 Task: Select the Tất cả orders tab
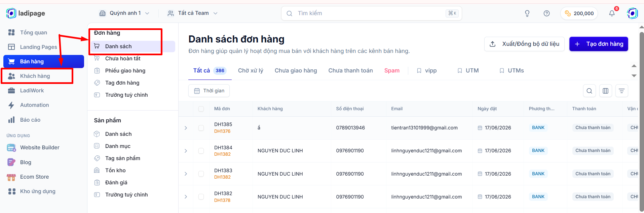pos(210,70)
